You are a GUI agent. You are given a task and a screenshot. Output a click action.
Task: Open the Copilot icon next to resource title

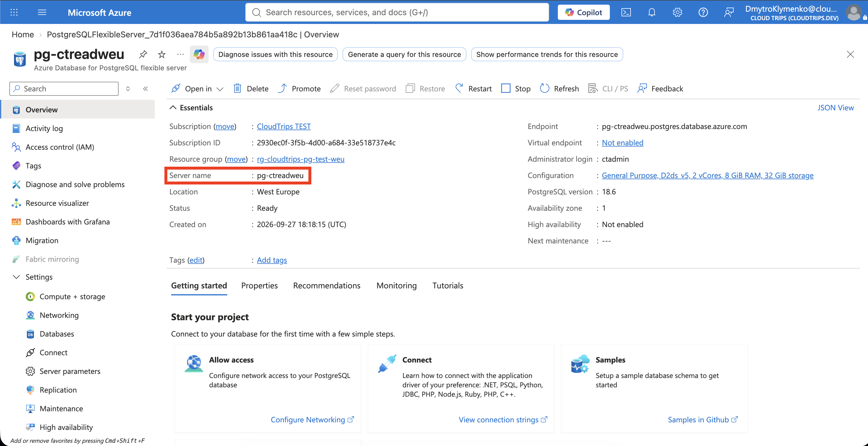coord(199,54)
